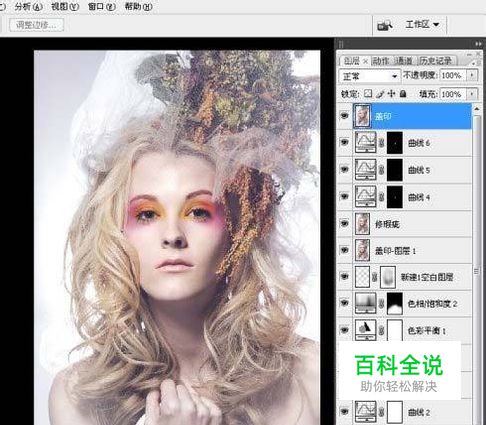Click the 不透明度 100% value field

click(453, 75)
